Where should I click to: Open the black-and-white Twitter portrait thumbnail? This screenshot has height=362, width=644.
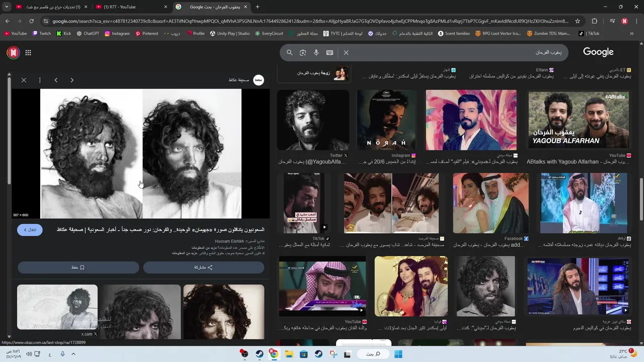coord(313,120)
